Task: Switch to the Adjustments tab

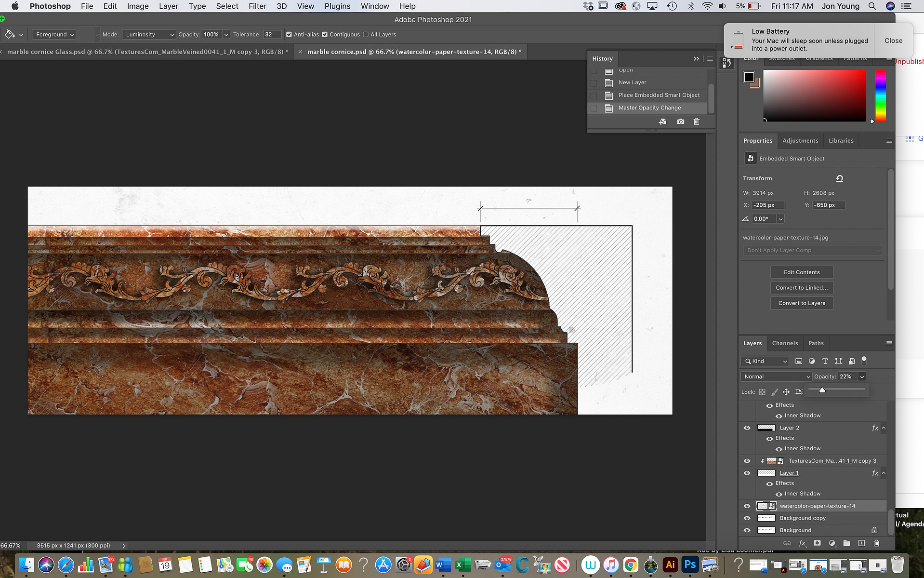Action: pos(800,141)
